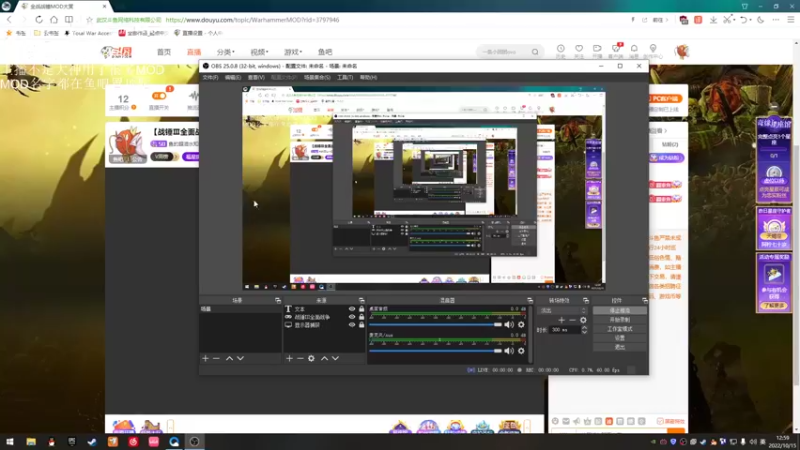Click the transition duration 300 ms field
This screenshot has width=800, height=450.
pos(565,330)
